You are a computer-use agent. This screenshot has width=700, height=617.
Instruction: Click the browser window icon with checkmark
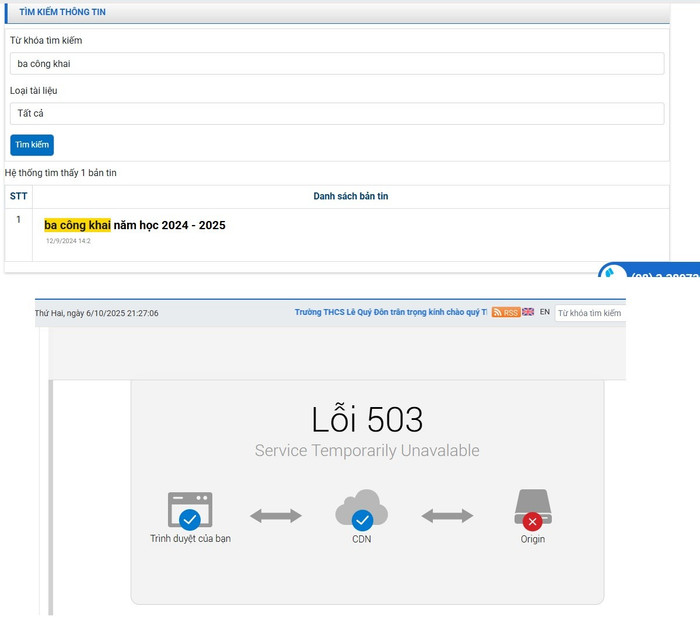pyautogui.click(x=190, y=511)
